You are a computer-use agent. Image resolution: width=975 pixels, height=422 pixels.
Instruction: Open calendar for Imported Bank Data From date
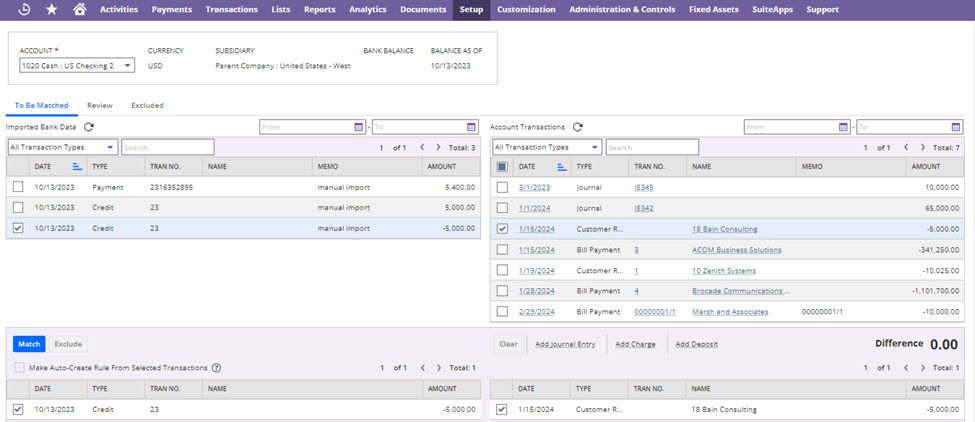(x=359, y=127)
